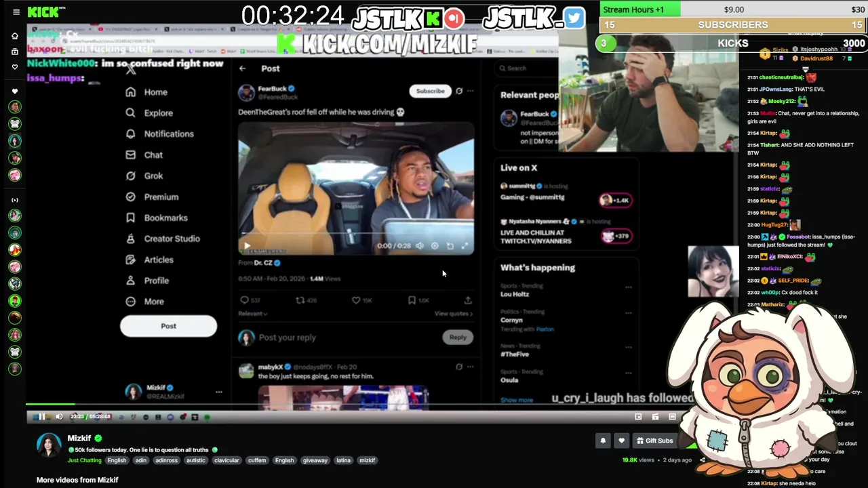Open Grok in X sidebar
The width and height of the screenshot is (868, 488).
[144, 176]
